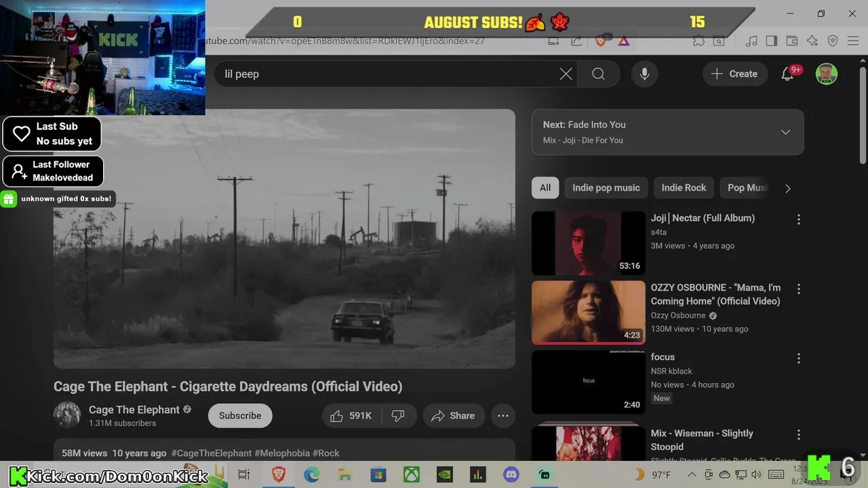Click the Brave Rewards triangle icon
Image resolution: width=868 pixels, height=488 pixels.
click(624, 41)
